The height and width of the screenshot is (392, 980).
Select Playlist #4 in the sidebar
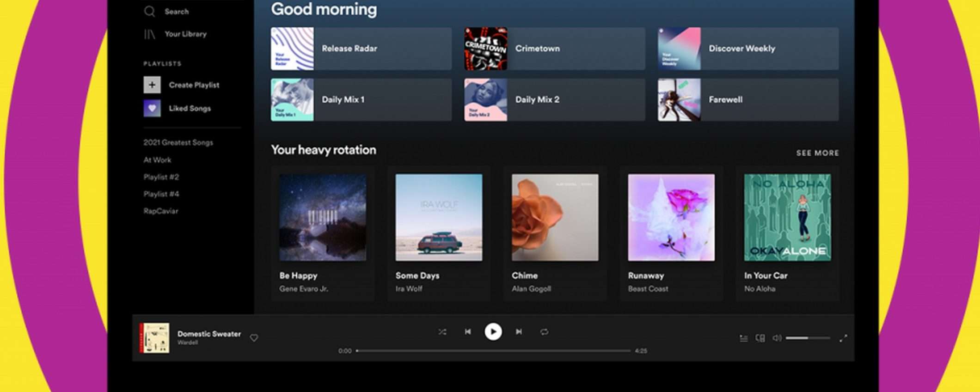click(161, 194)
